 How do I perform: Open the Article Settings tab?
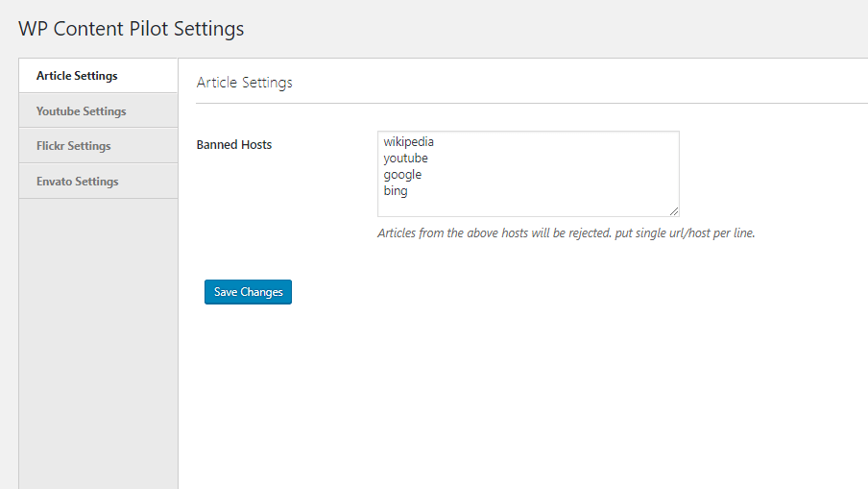click(x=77, y=76)
